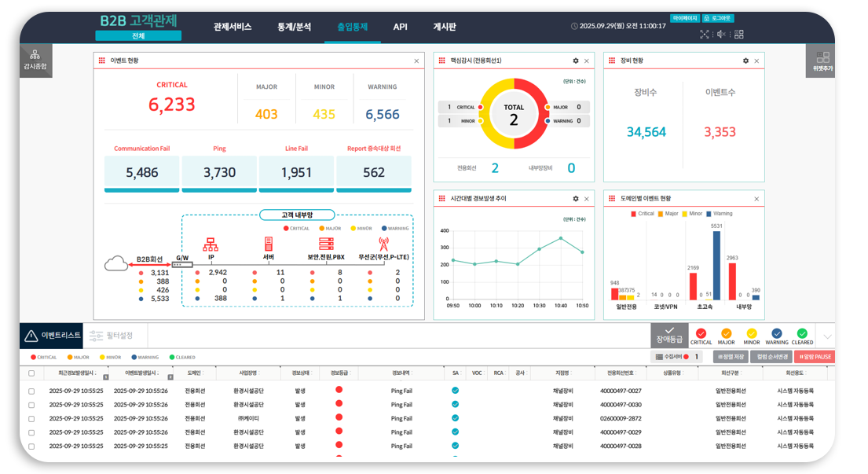This screenshot has height=474, width=868.
Task: Sort by 사업장명 column header
Action: [248, 373]
